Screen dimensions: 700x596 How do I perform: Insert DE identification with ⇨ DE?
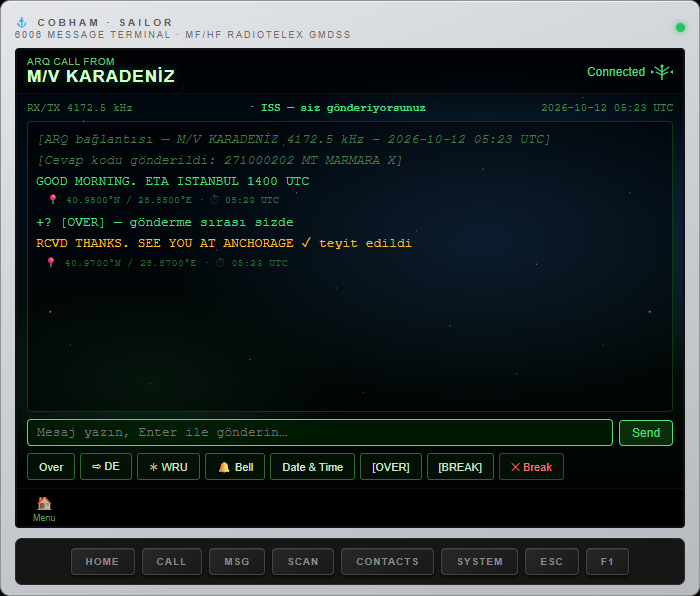pos(106,467)
